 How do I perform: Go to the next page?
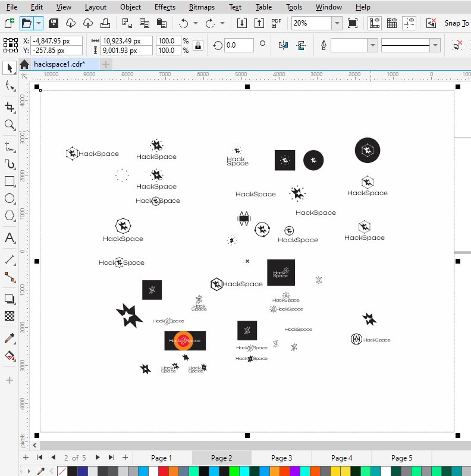point(98,457)
